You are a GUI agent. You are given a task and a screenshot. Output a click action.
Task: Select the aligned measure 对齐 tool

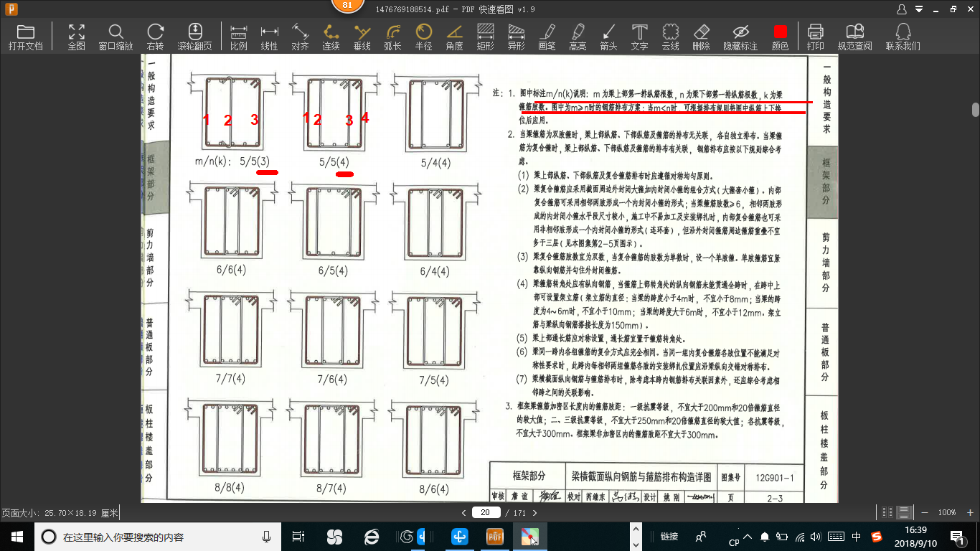pyautogui.click(x=300, y=37)
